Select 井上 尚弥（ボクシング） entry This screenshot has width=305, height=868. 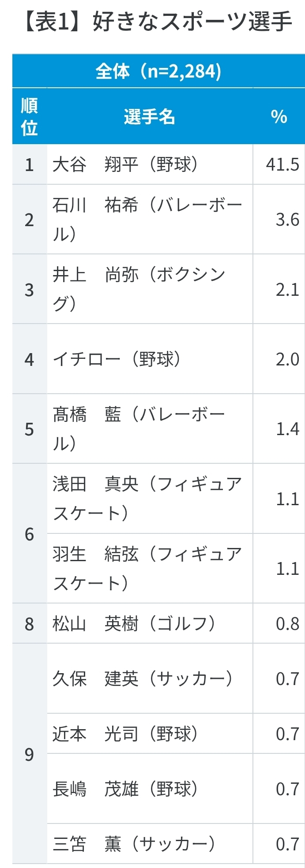139,289
